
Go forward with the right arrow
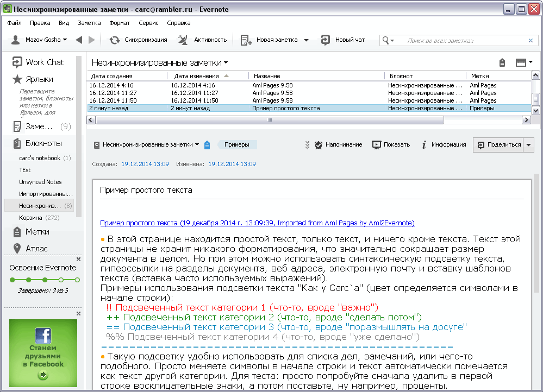tap(92, 40)
